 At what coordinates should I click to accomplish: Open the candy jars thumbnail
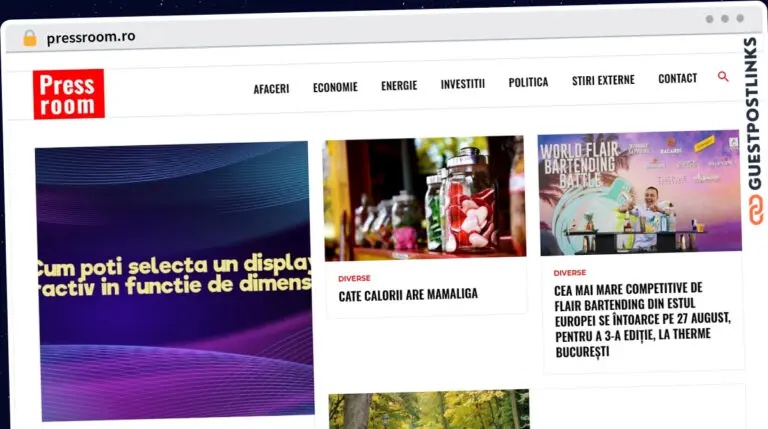425,198
